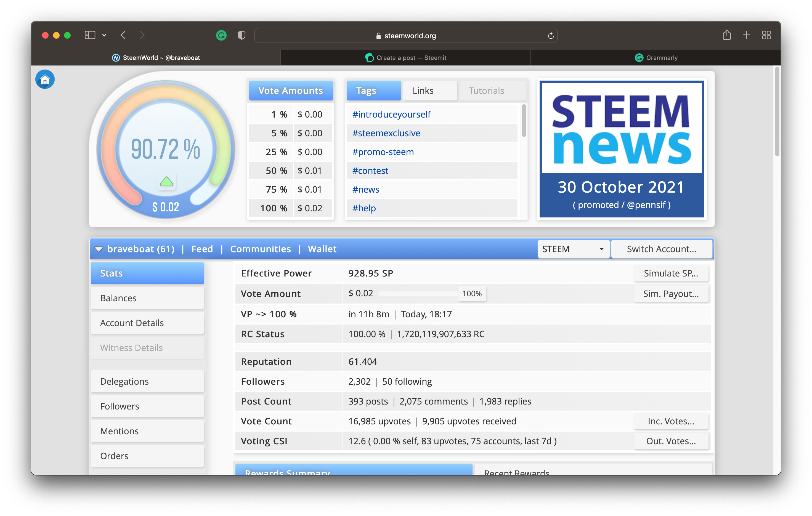Open a new tab with the plus icon

[746, 35]
